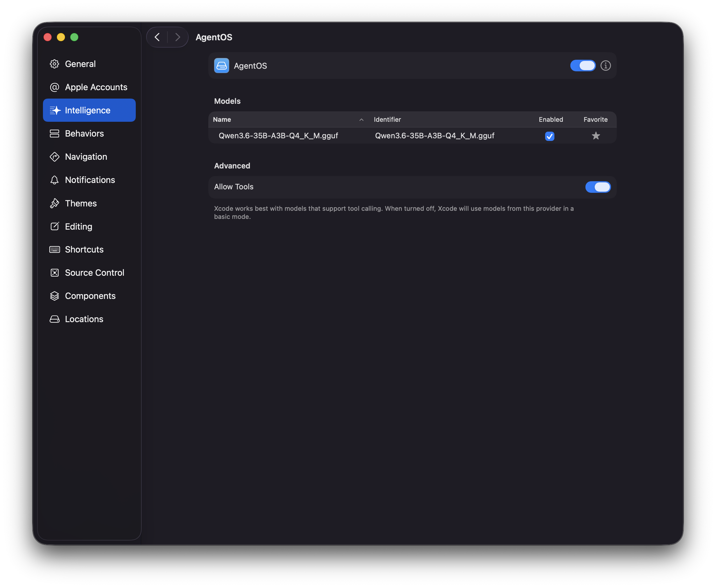
Task: Click the Source Control icon
Action: point(55,273)
